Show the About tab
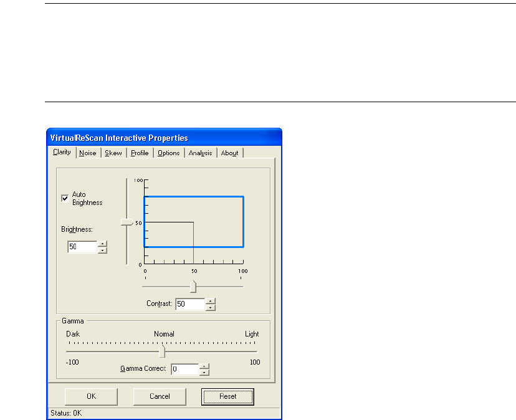Screen dimensions: 516x420 tap(229, 153)
